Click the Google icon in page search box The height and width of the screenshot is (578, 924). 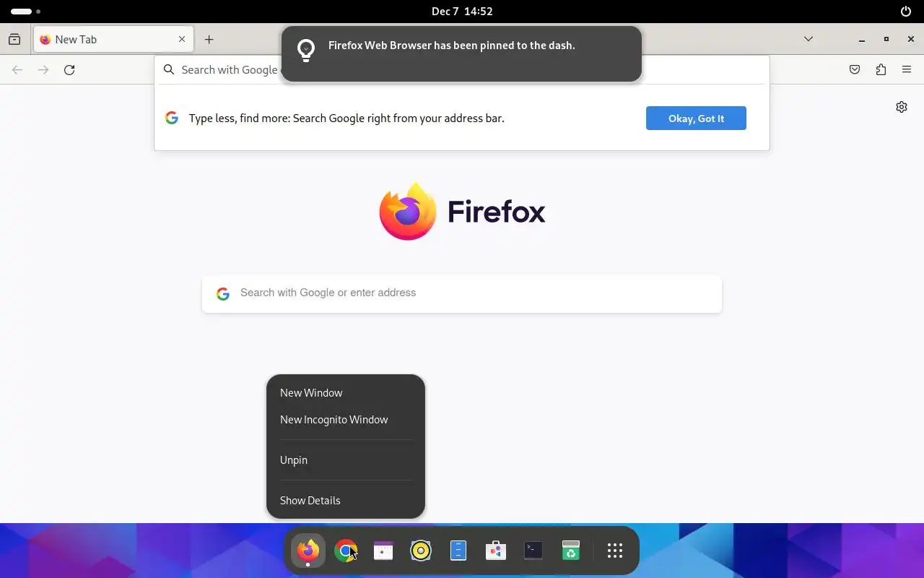tap(223, 293)
